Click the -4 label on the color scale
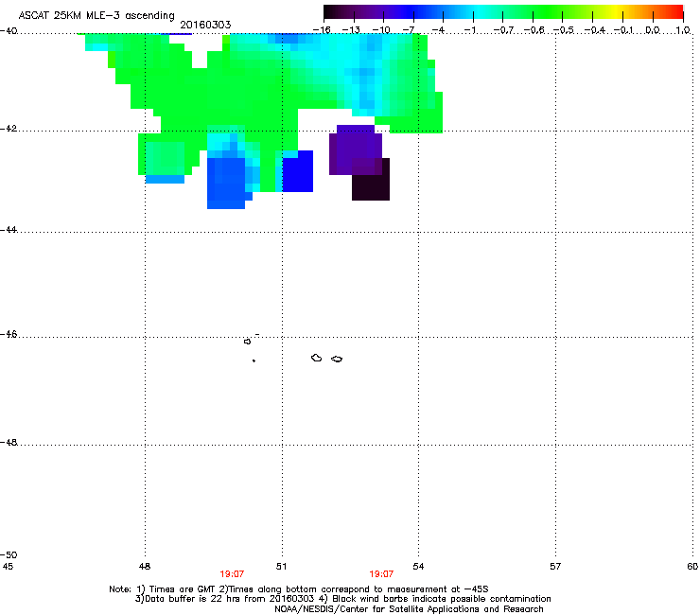This screenshot has width=700, height=615. click(x=438, y=30)
